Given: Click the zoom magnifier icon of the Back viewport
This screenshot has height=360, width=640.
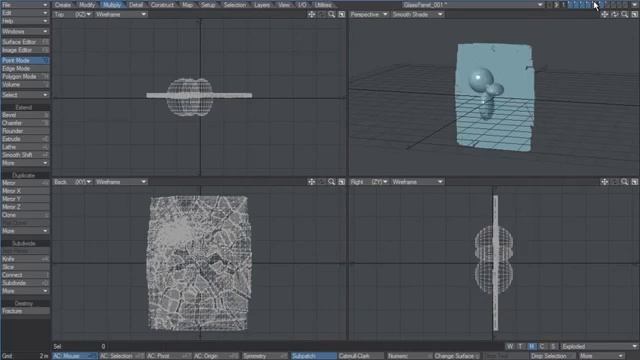Looking at the screenshot, I should click(331, 182).
